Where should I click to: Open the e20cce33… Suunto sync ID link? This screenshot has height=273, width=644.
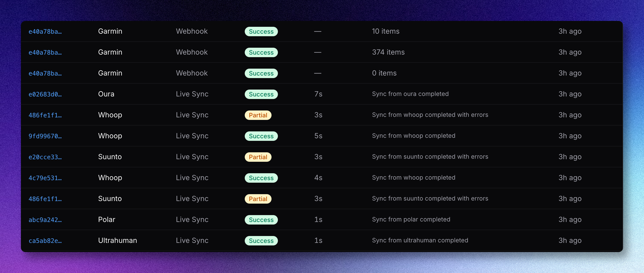45,157
